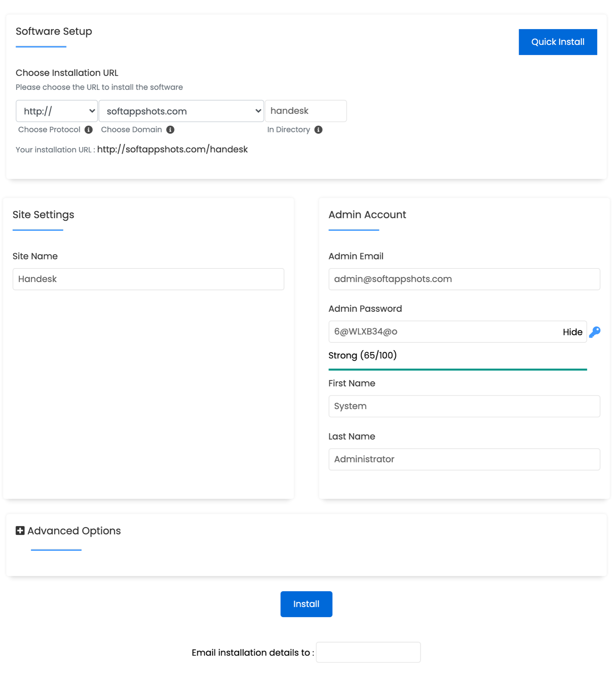Viewport: 613px width, 700px height.
Task: Click the Choose Domain info icon
Action: (x=170, y=129)
